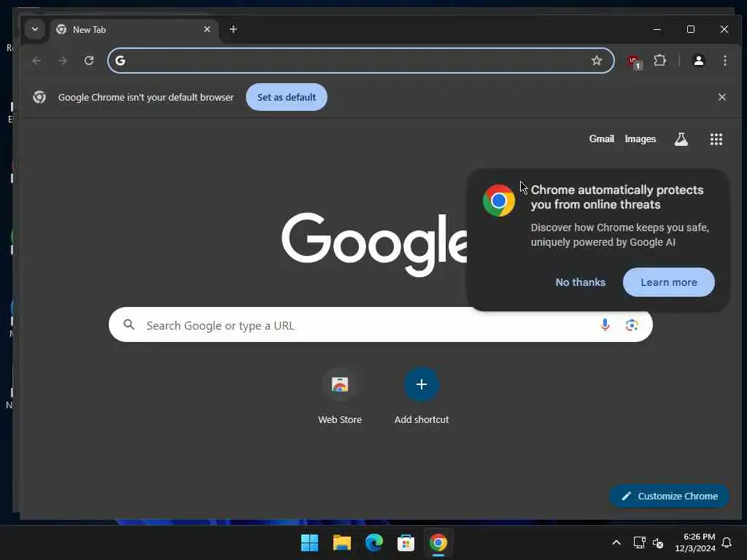Open the clock showing 6:26 PM
The image size is (747, 560).
click(x=695, y=542)
